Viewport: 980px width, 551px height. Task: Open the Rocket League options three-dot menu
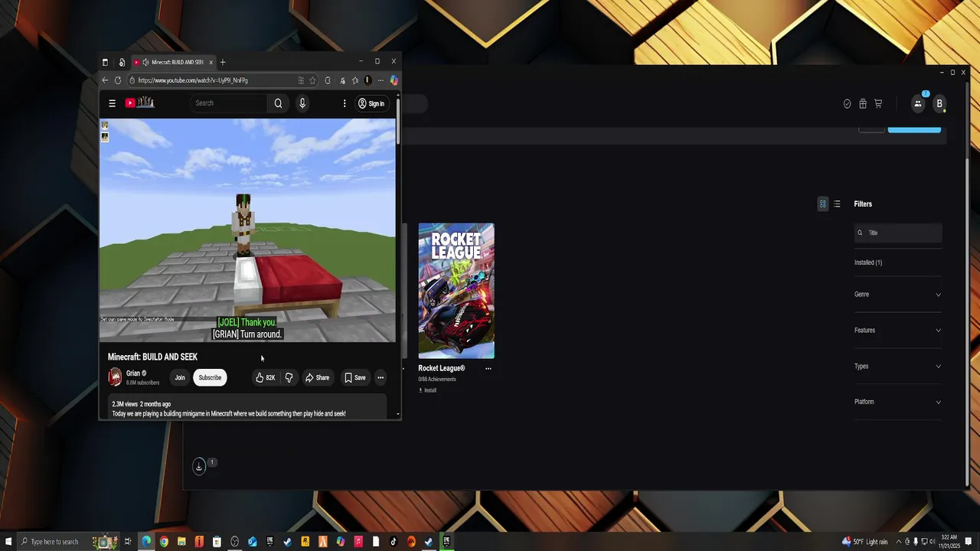(488, 368)
